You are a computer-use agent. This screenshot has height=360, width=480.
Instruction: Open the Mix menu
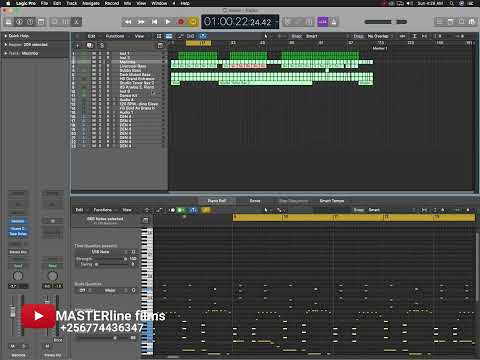127,3
